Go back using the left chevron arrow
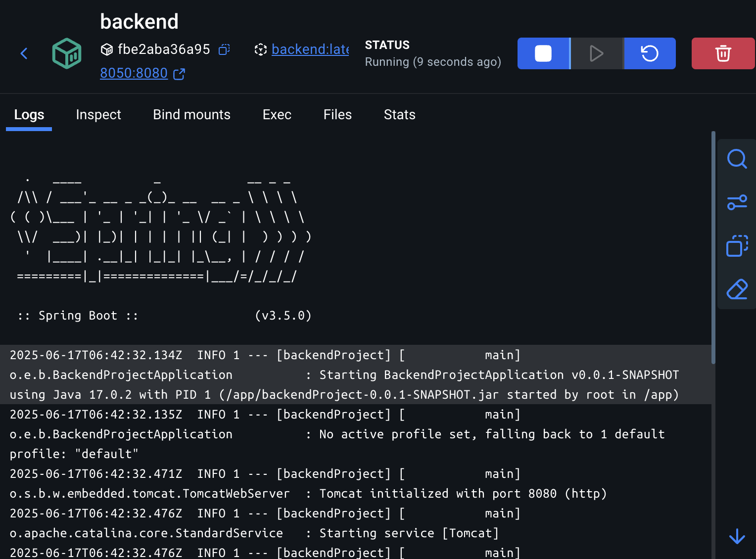Image resolution: width=756 pixels, height=559 pixels. 24,53
